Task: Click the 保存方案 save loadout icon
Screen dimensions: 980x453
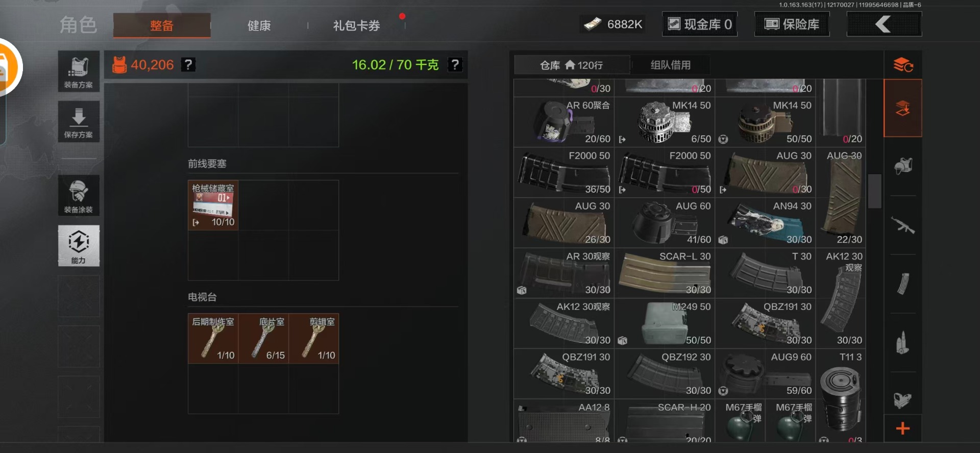Action: 79,122
